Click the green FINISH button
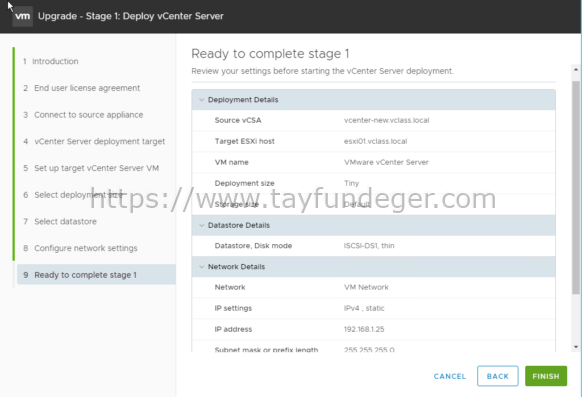The image size is (582, 397). click(x=546, y=376)
